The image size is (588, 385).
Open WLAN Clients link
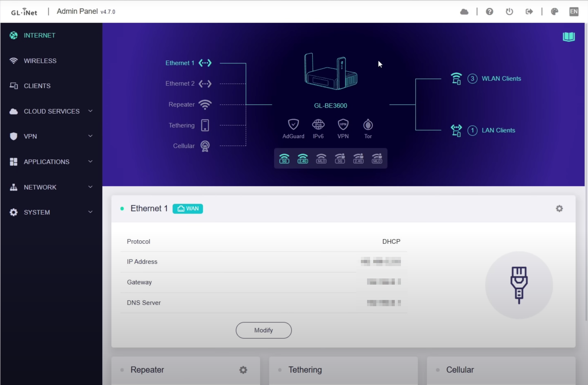pos(501,79)
